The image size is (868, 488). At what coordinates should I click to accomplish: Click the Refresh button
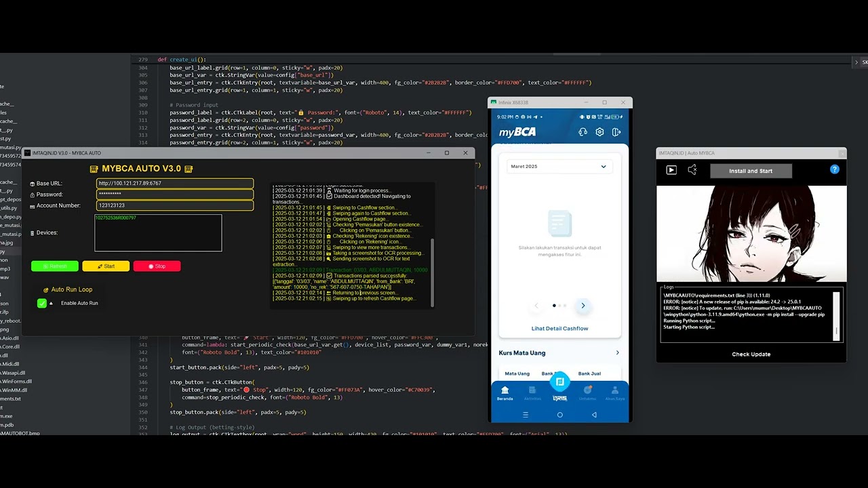coord(55,266)
